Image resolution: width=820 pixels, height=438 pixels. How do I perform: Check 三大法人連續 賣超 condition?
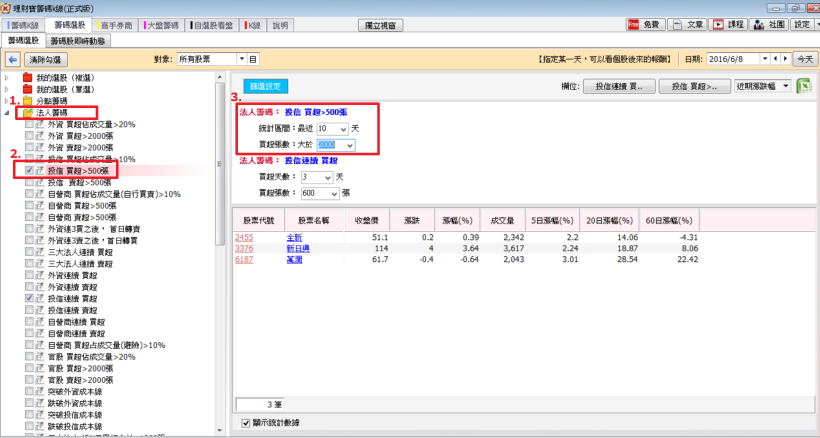[x=29, y=263]
